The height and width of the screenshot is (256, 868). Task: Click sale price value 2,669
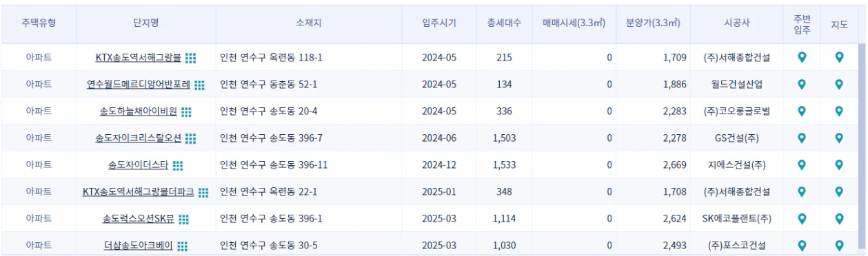674,165
